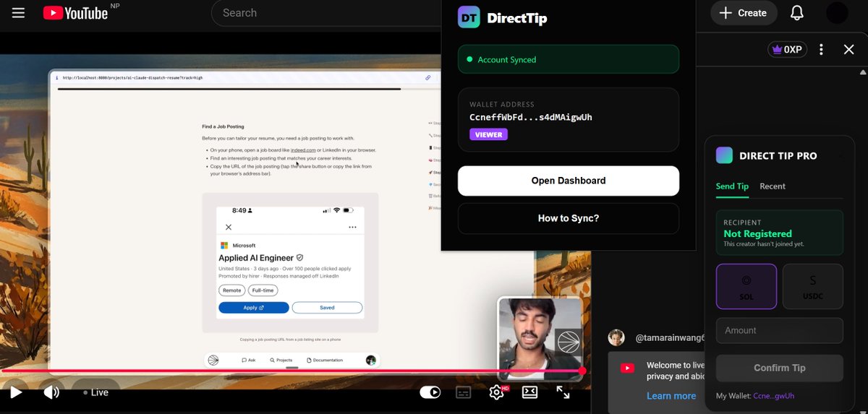The height and width of the screenshot is (414, 868).
Task: Enter full screen mode
Action: [563, 392]
